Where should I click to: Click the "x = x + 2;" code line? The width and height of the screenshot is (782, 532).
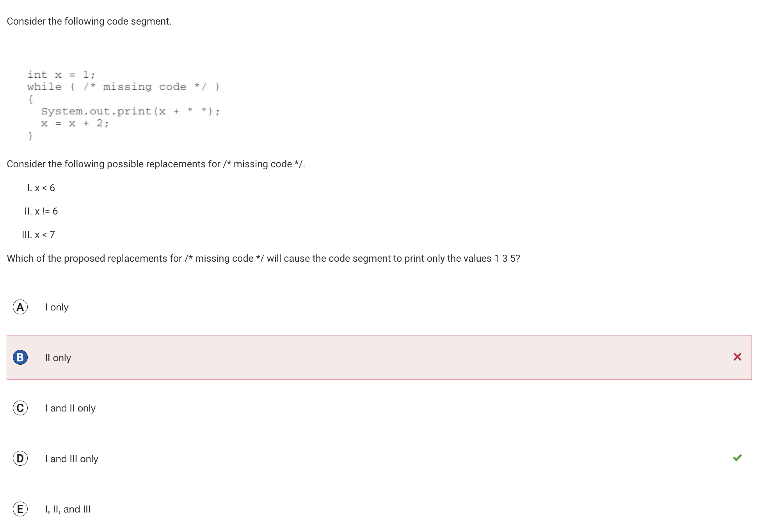75,124
